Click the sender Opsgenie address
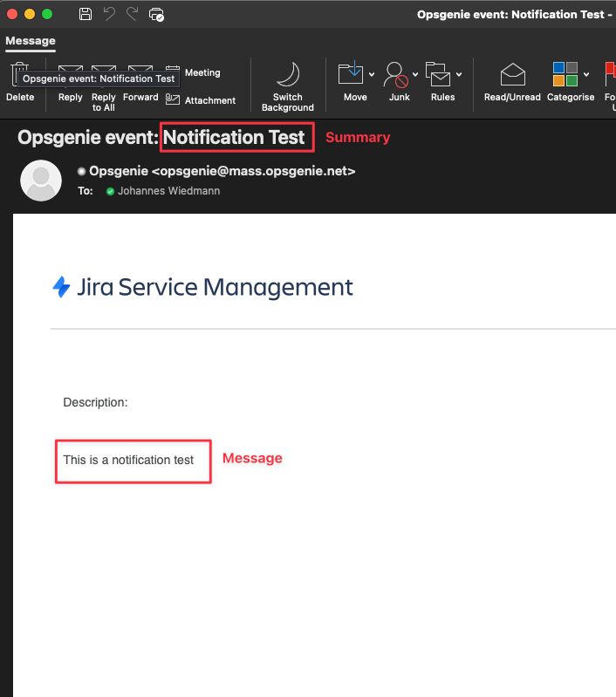This screenshot has height=697, width=616. pyautogui.click(x=222, y=171)
